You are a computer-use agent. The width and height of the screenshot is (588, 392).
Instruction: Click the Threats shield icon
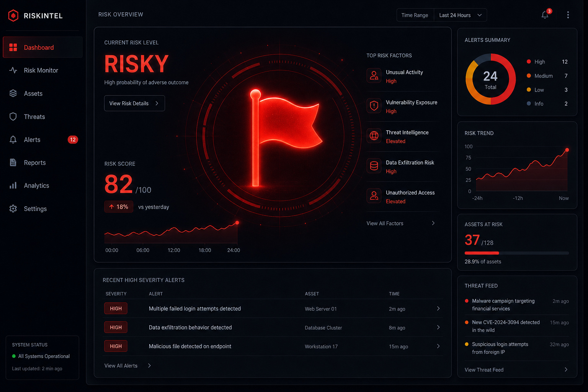pyautogui.click(x=13, y=116)
